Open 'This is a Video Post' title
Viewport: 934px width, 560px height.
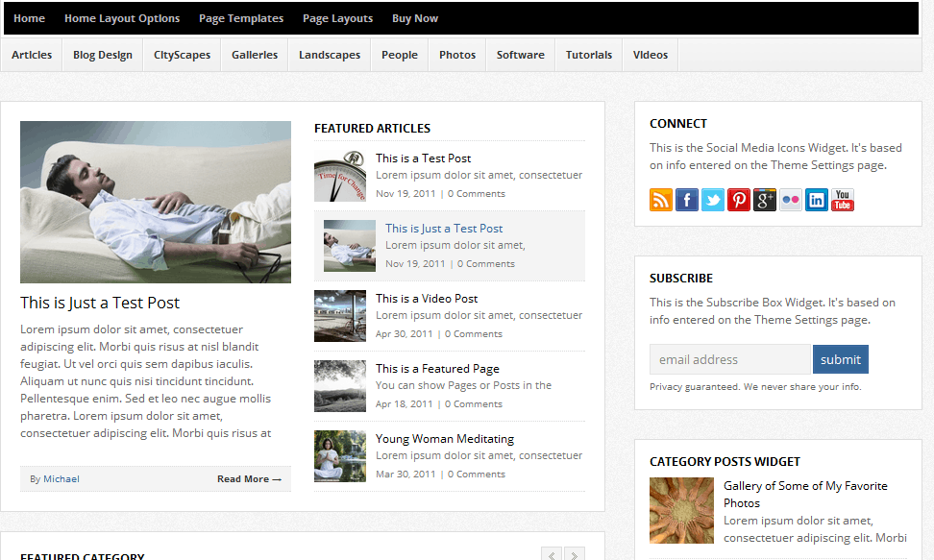(x=427, y=299)
